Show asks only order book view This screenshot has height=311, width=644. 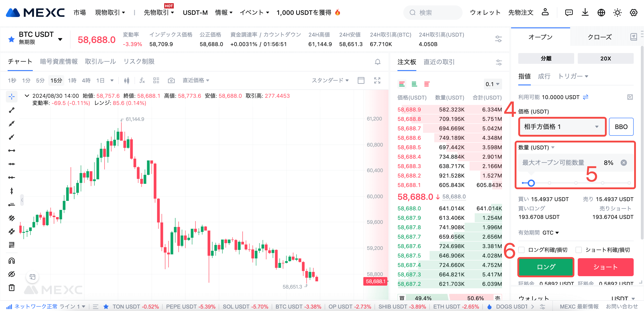427,84
